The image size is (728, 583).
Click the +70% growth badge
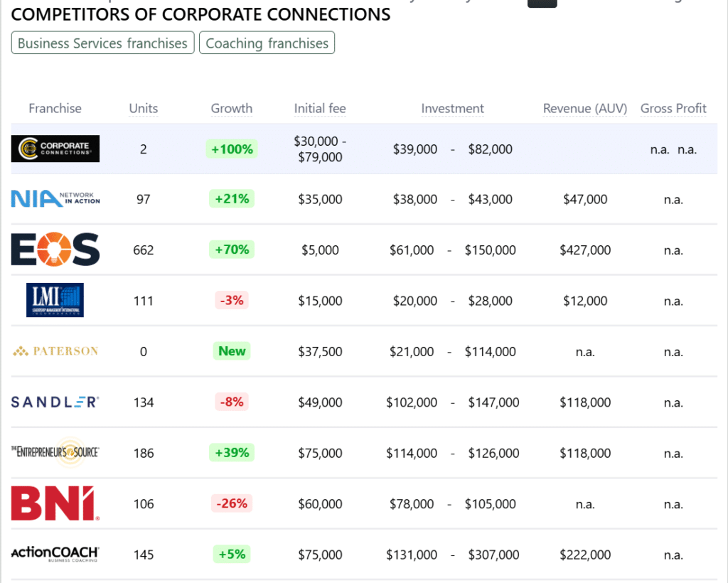(232, 250)
